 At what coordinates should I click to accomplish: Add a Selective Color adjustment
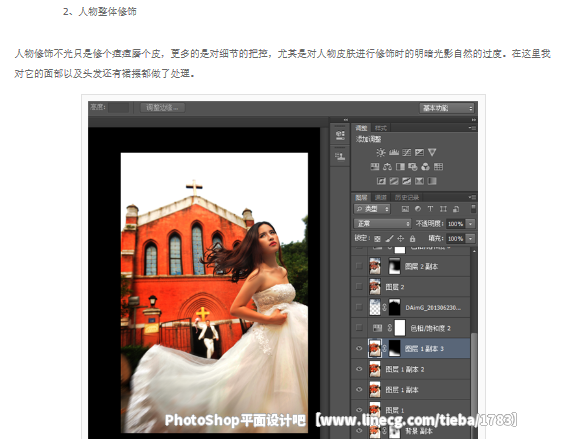click(x=419, y=181)
